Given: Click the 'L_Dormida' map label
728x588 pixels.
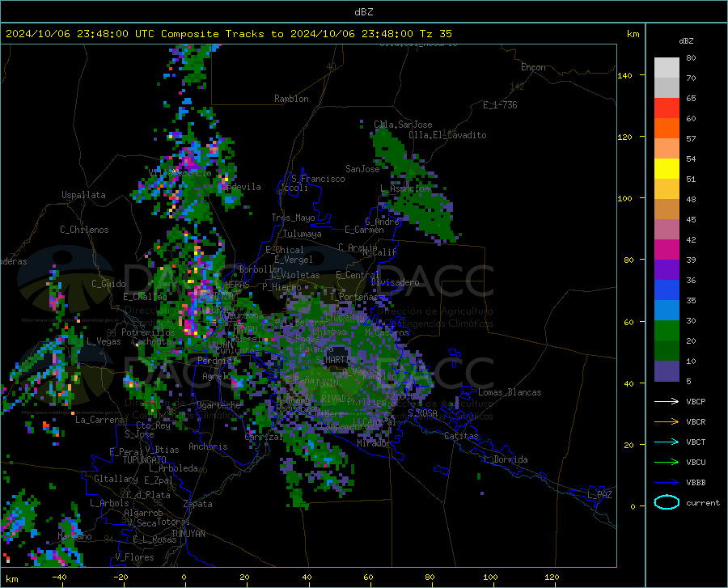Looking at the screenshot, I should 506,459.
